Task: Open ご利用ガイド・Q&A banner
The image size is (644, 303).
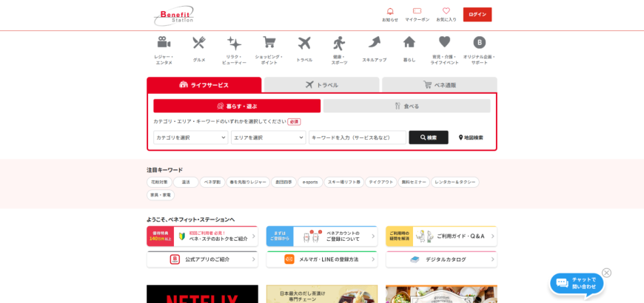Action: 441,236
